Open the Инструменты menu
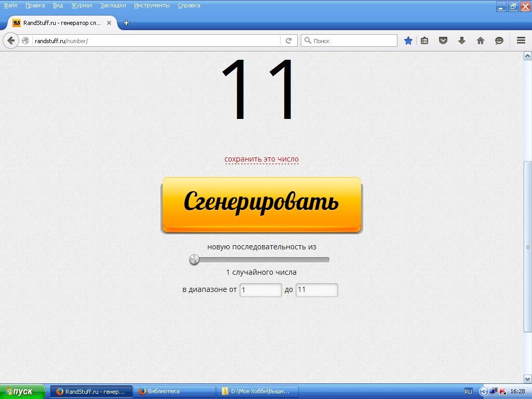 (x=152, y=5)
